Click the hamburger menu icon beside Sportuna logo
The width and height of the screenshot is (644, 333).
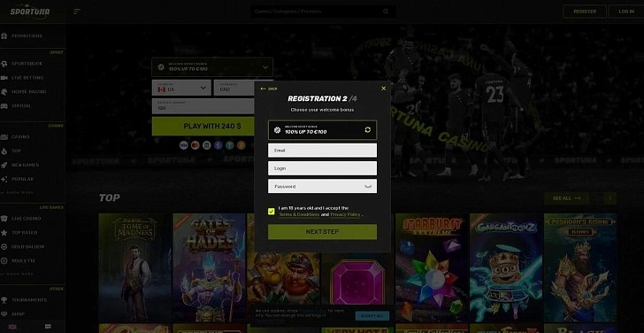point(77,12)
